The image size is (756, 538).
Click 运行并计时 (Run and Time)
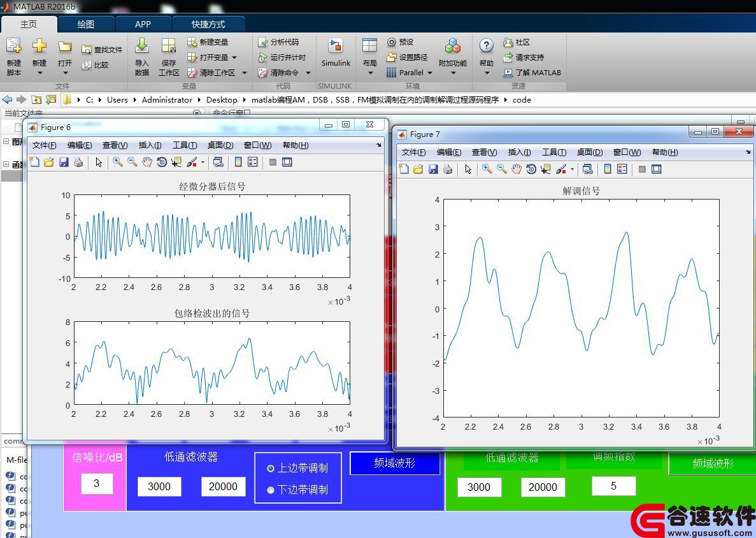point(282,57)
